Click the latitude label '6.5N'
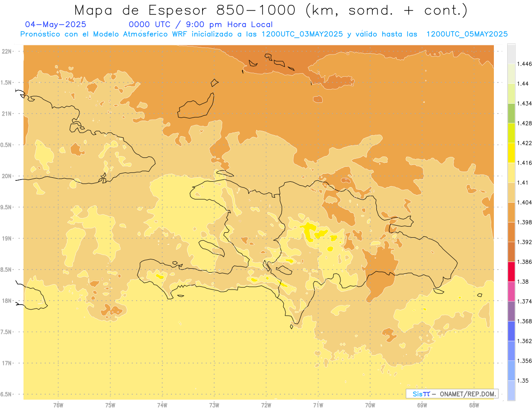Image resolution: width=532 pixels, height=411 pixels. [6, 394]
